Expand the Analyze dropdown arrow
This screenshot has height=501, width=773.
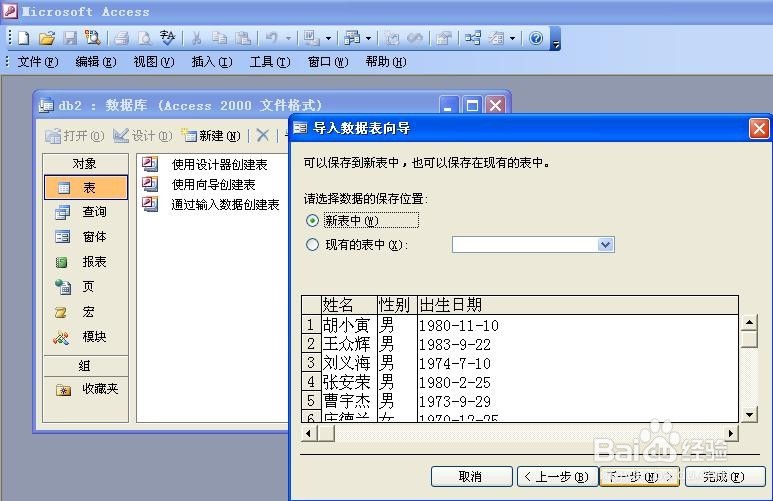pos(368,38)
